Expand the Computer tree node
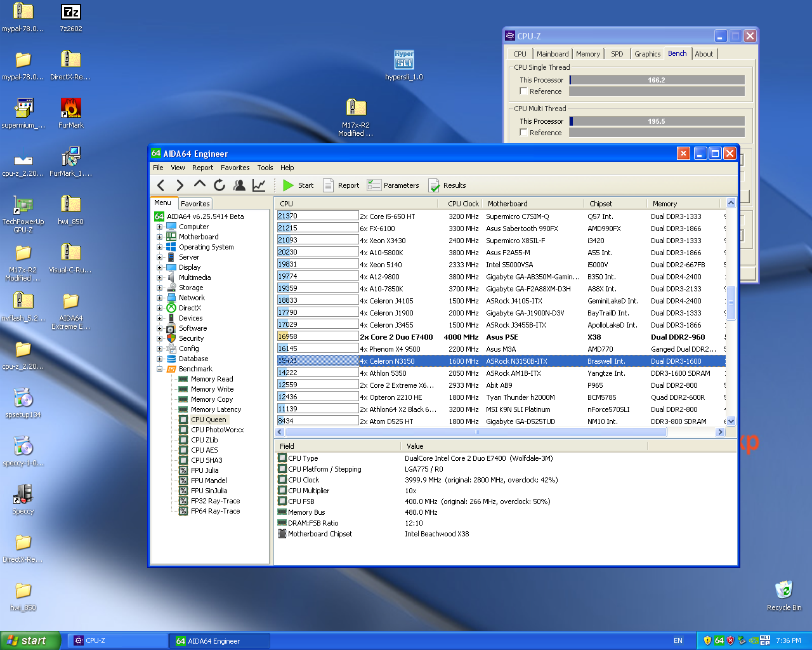This screenshot has height=650, width=812. pos(160,227)
